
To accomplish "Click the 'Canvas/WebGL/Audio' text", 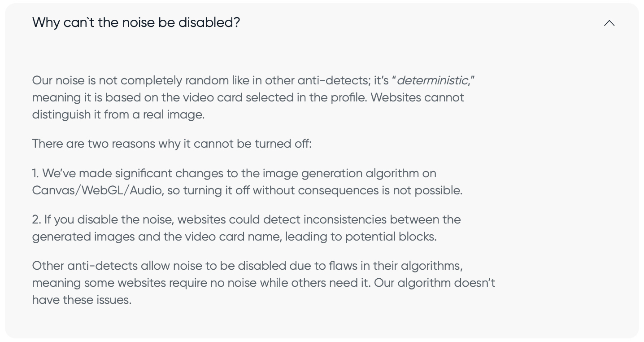I will pos(97,190).
